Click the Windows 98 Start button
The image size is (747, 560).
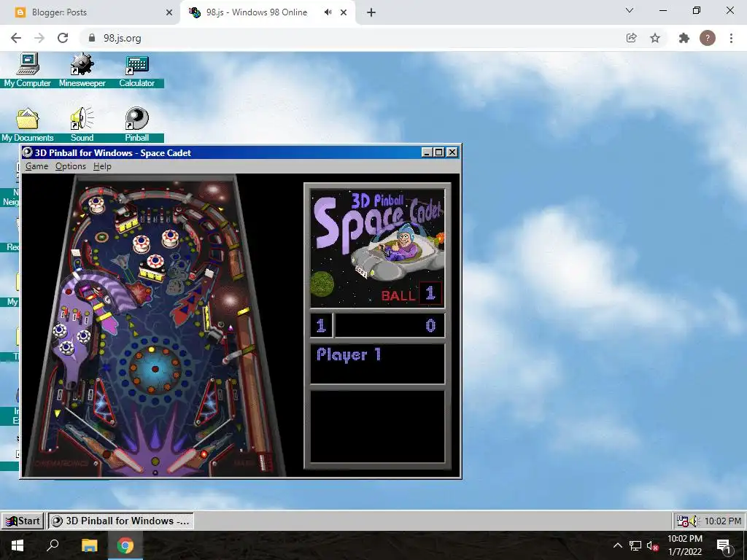pos(23,521)
